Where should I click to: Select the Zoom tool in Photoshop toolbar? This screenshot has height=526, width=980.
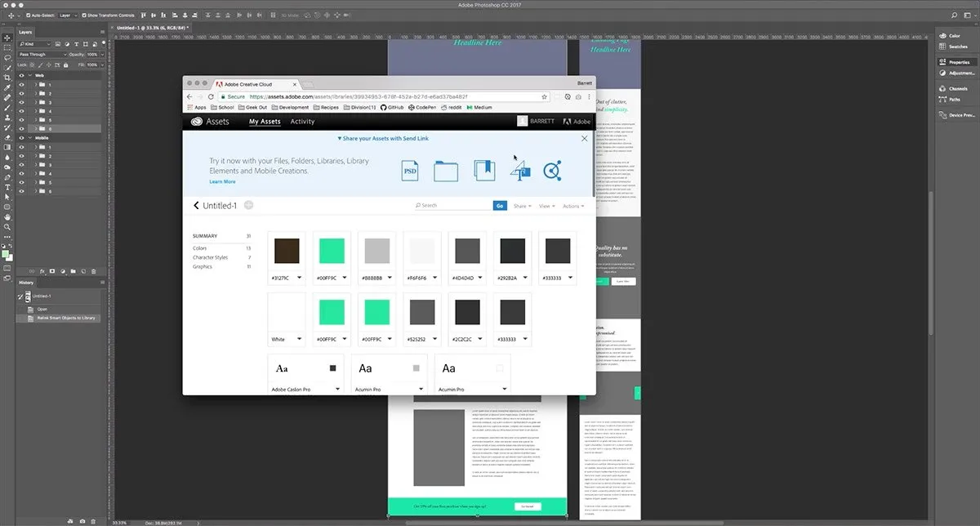7,227
